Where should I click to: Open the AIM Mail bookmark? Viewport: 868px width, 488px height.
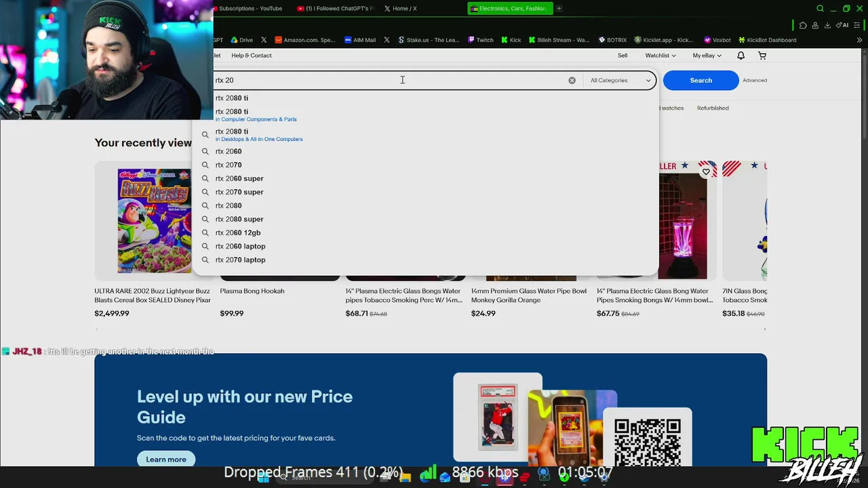[360, 40]
